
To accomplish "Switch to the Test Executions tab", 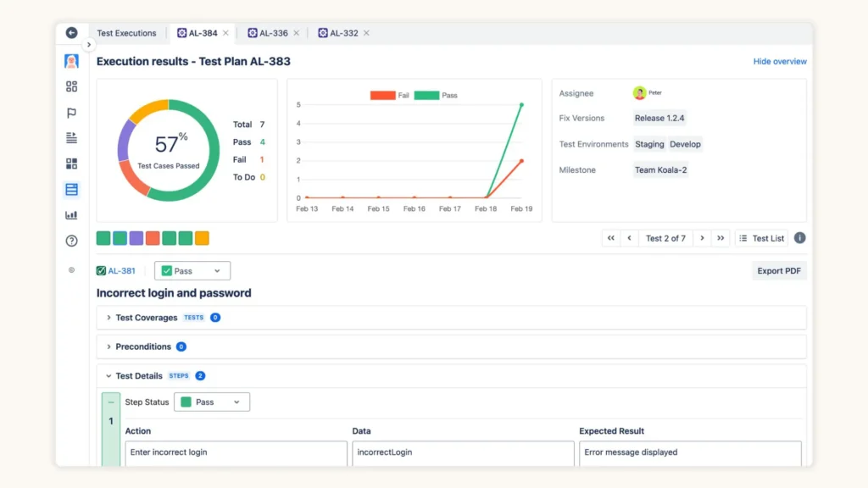I will [x=126, y=33].
